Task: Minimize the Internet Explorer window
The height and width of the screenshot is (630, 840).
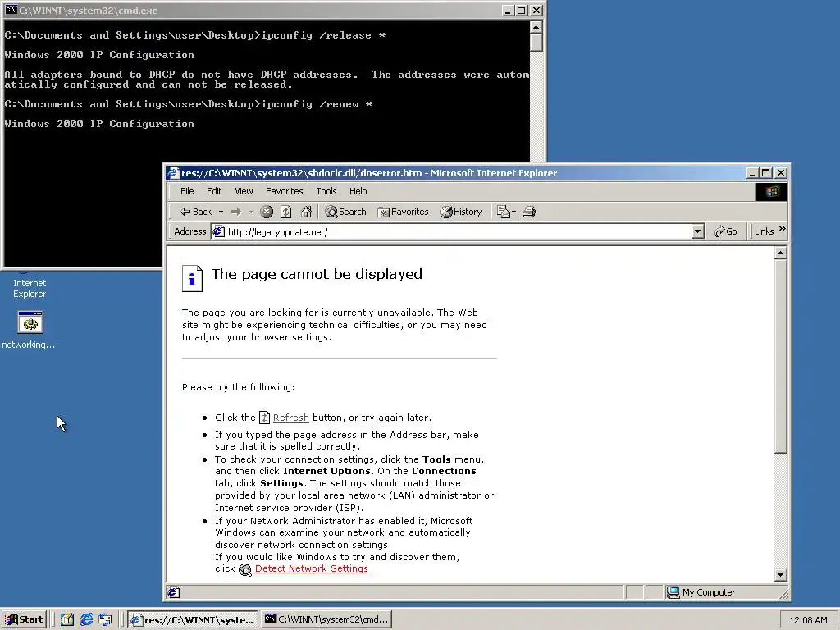Action: [752, 172]
